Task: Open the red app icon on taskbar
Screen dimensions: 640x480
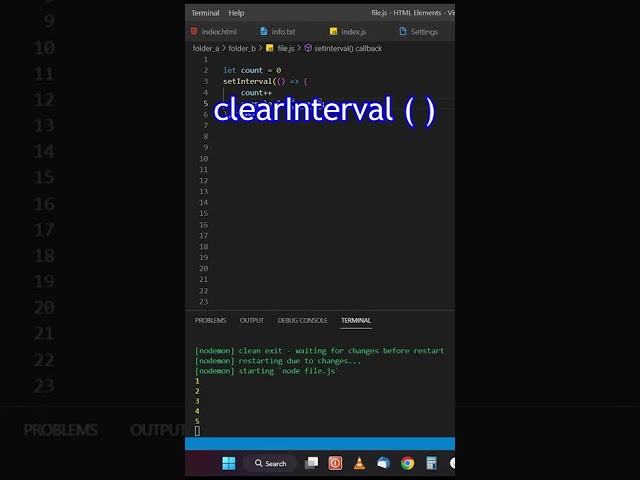Action: (335, 463)
